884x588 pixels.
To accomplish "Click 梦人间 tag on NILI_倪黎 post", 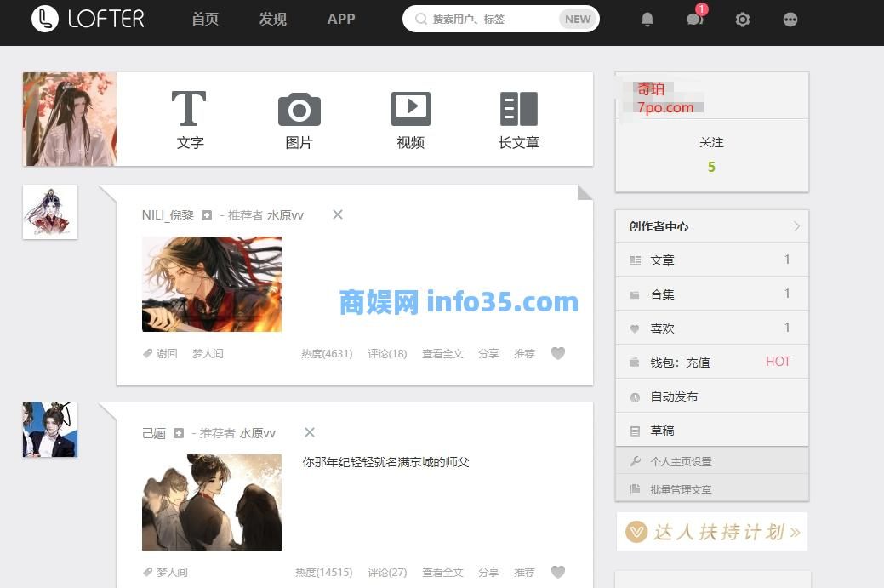I will [208, 353].
